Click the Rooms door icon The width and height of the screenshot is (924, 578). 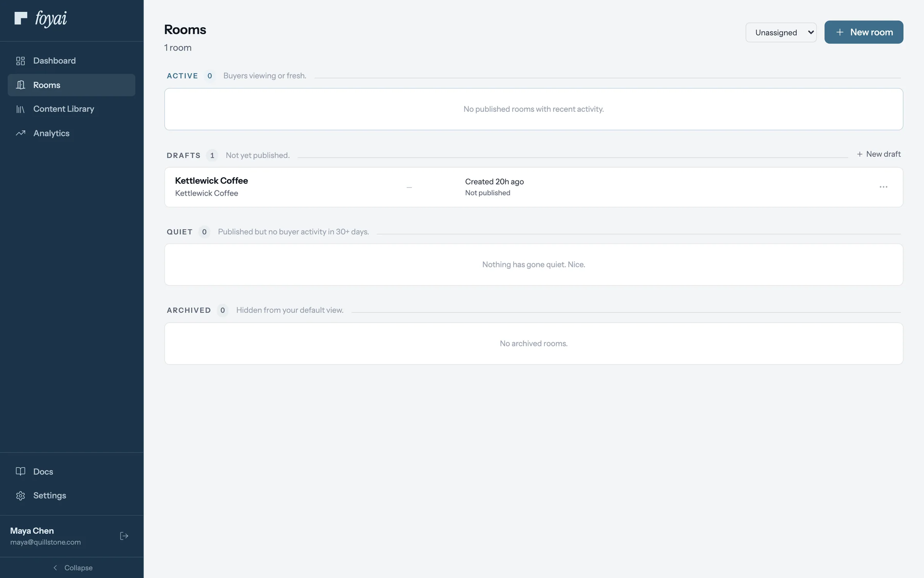coord(20,85)
